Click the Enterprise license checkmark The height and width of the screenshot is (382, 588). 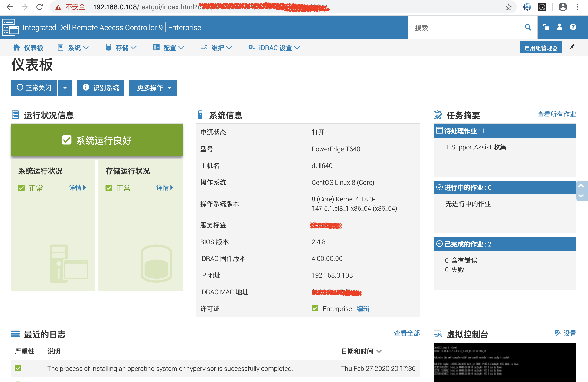click(315, 308)
